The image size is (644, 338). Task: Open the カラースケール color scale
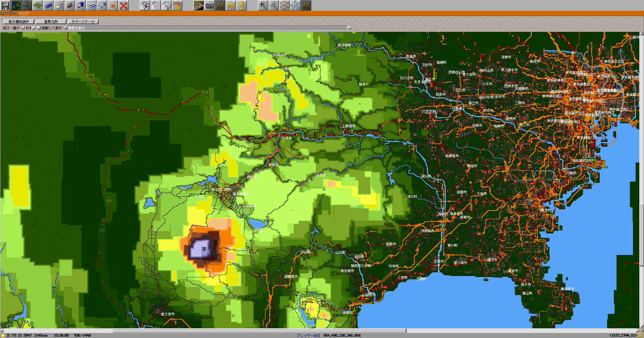[x=83, y=21]
